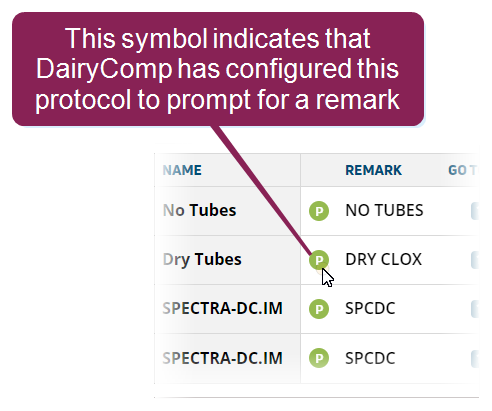Click the Go To control in Dry Tubes row
Screen dimensions: 492x411
pyautogui.click(x=475, y=260)
